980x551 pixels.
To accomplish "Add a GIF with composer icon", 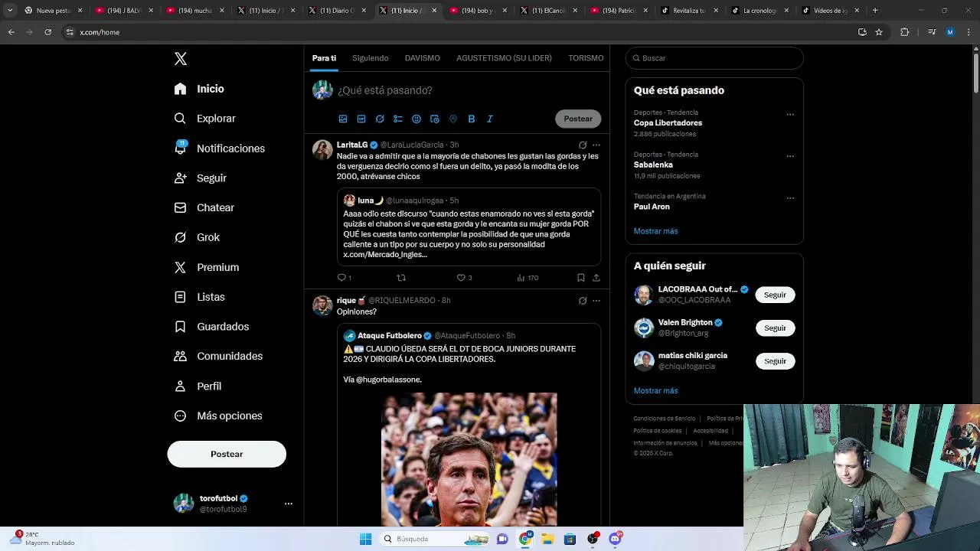I will pos(361,119).
